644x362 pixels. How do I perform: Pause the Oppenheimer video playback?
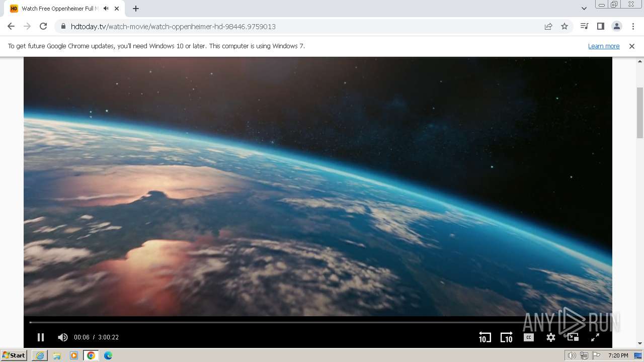click(x=41, y=337)
